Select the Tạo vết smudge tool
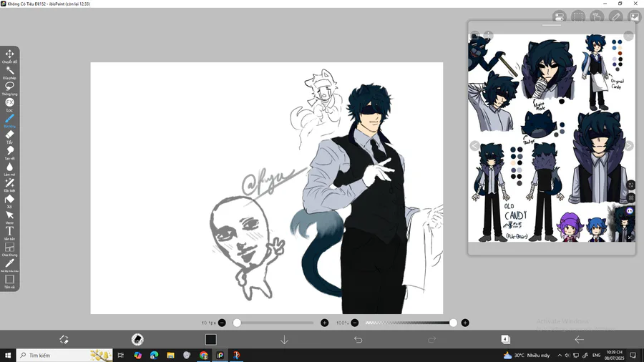The image size is (644, 362). click(9, 152)
